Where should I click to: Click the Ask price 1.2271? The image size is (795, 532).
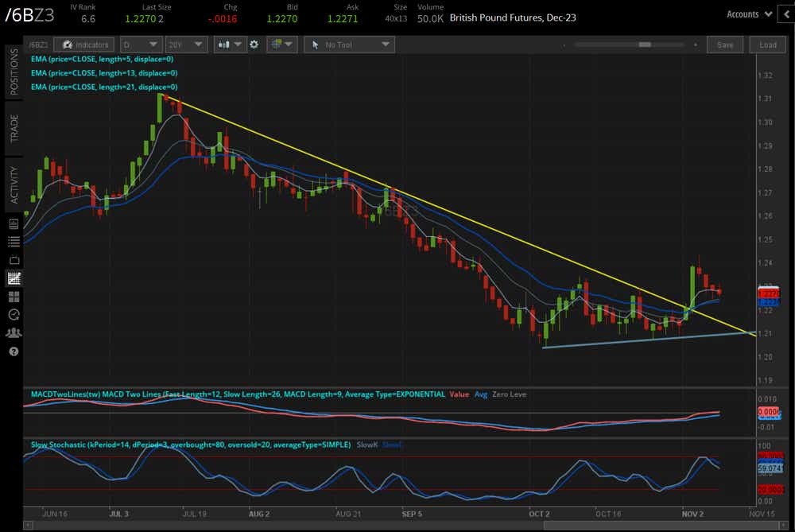click(x=342, y=19)
